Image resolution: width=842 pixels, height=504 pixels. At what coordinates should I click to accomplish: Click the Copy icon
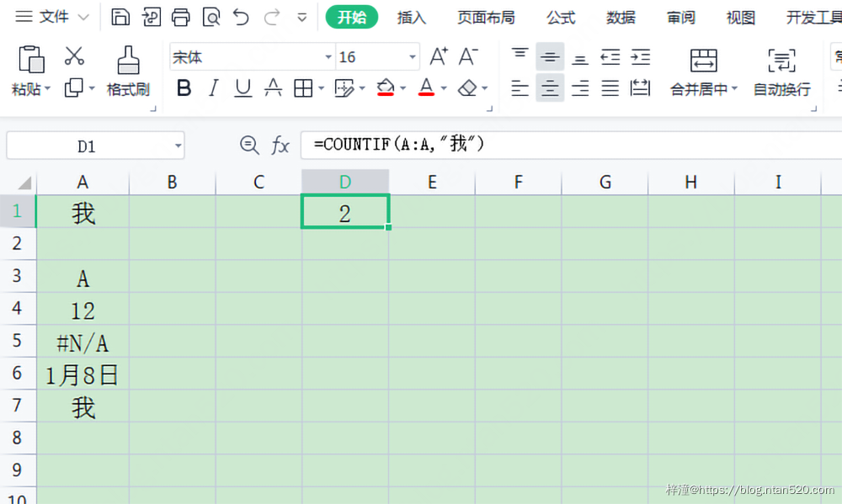tap(73, 88)
